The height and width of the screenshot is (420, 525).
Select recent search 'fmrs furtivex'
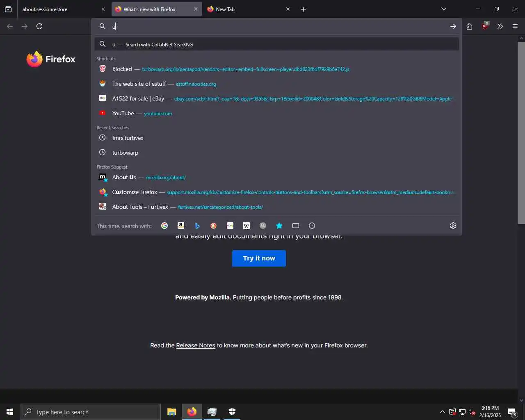click(x=276, y=138)
